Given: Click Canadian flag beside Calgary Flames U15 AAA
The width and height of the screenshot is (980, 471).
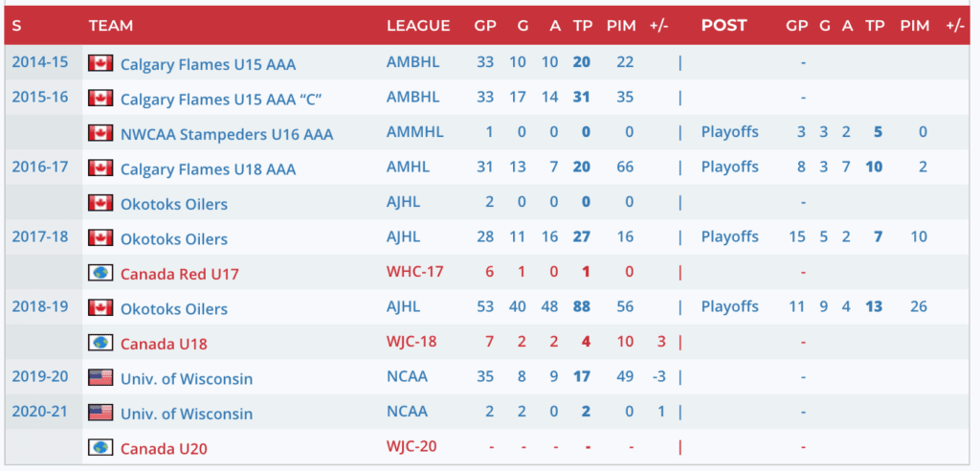Looking at the screenshot, I should click(x=100, y=63).
